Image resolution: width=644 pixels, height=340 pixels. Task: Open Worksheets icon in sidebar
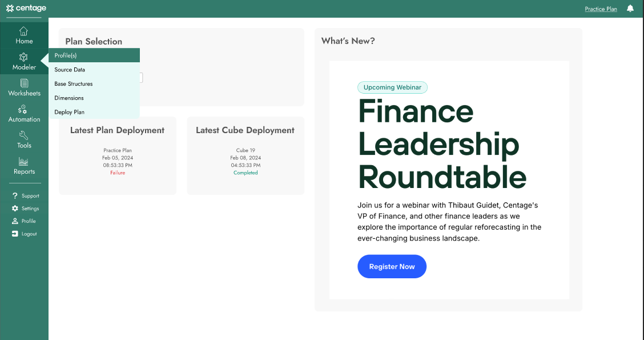pos(24,83)
